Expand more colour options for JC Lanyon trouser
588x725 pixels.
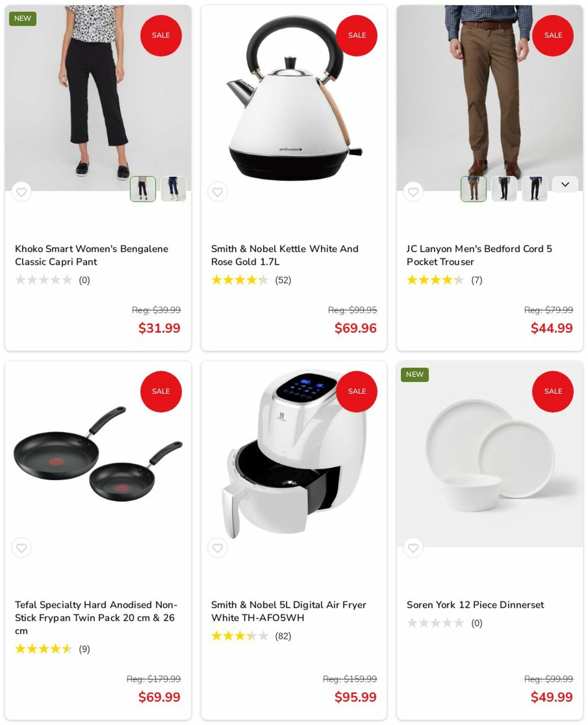[x=565, y=184]
